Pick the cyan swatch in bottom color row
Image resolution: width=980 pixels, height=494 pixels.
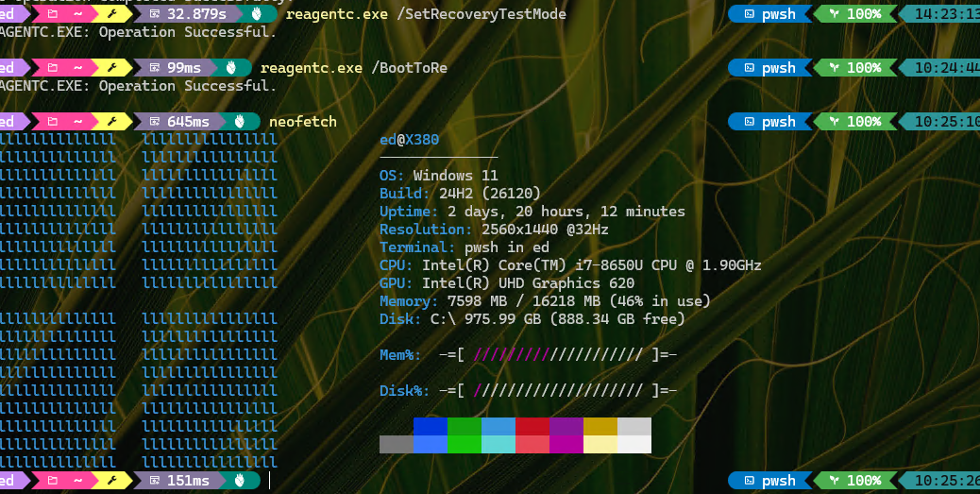(498, 444)
